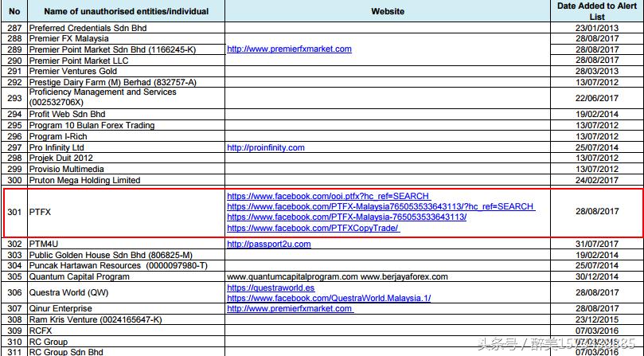Click row number '293'
The image size is (644, 356).
tap(14, 98)
